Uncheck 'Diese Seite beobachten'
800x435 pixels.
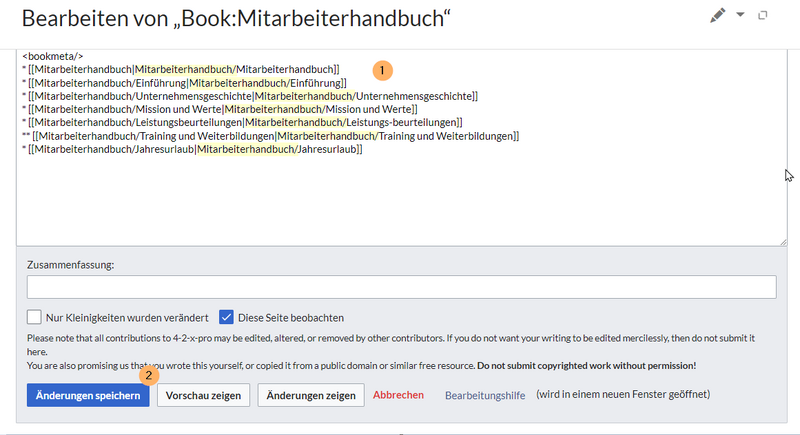coord(226,317)
